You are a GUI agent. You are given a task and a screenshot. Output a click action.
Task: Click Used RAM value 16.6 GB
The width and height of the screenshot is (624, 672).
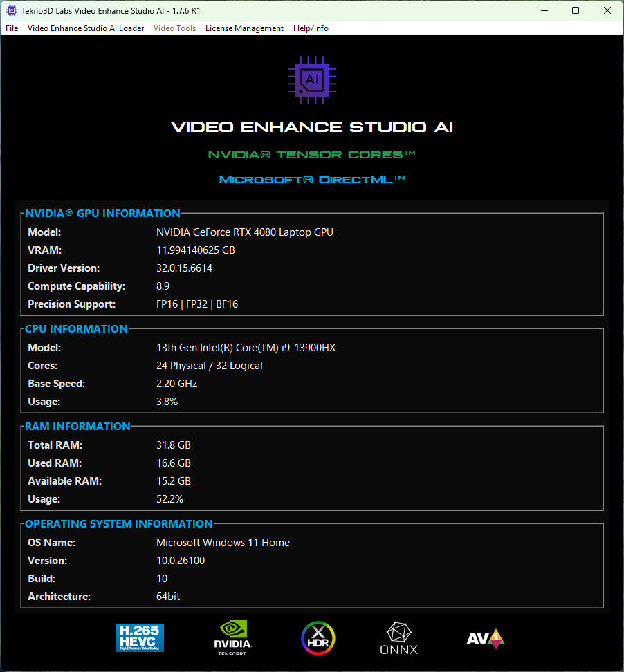tap(173, 463)
